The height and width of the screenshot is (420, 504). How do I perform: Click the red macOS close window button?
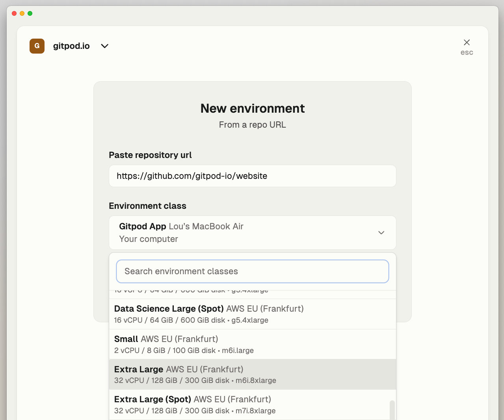tap(14, 13)
